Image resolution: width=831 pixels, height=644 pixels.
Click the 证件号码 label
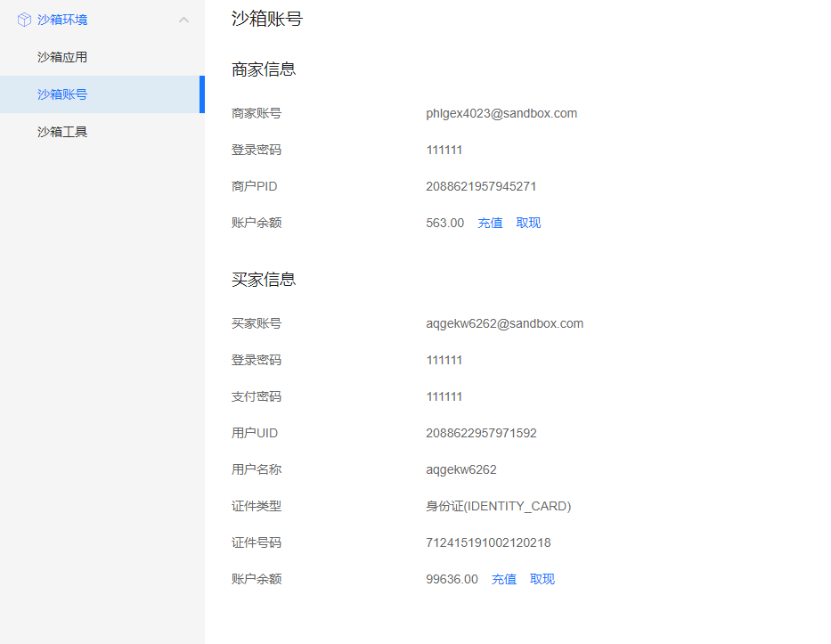coord(257,542)
